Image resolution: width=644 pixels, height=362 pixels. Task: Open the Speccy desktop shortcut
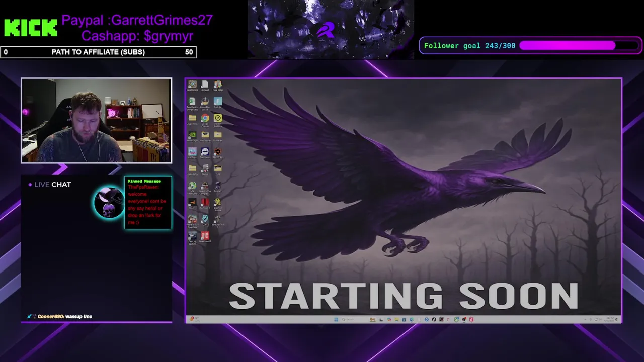pyautogui.click(x=205, y=169)
